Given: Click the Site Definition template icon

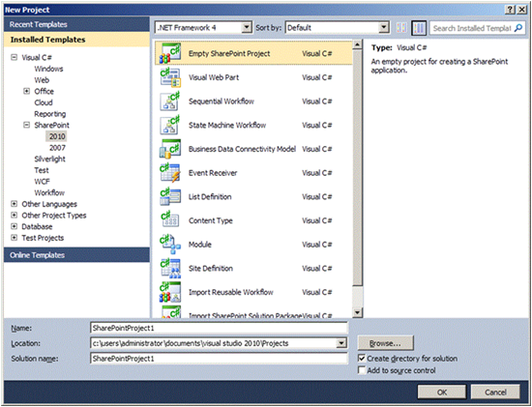Looking at the screenshot, I should click(x=170, y=269).
